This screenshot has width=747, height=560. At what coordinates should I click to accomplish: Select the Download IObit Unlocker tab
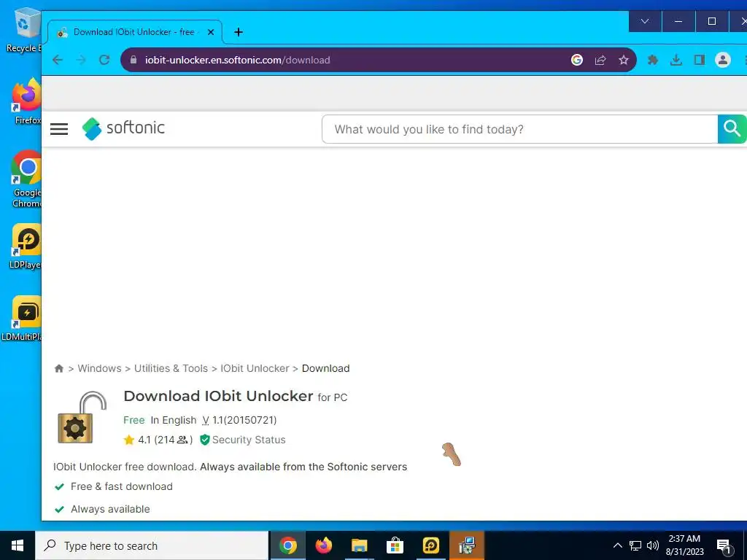(135, 32)
